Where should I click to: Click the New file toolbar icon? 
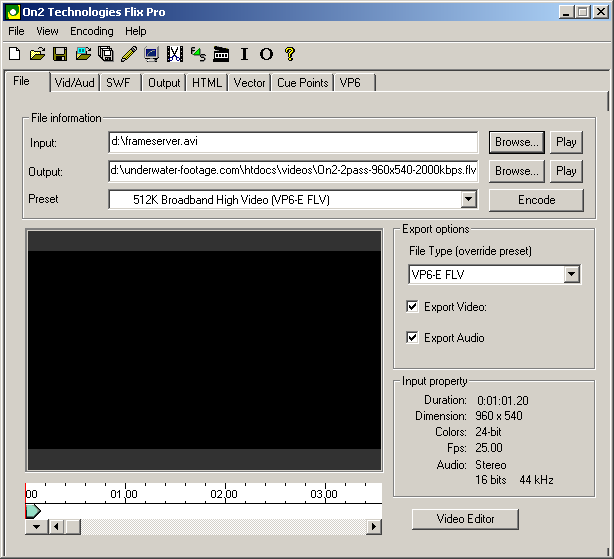pos(14,54)
